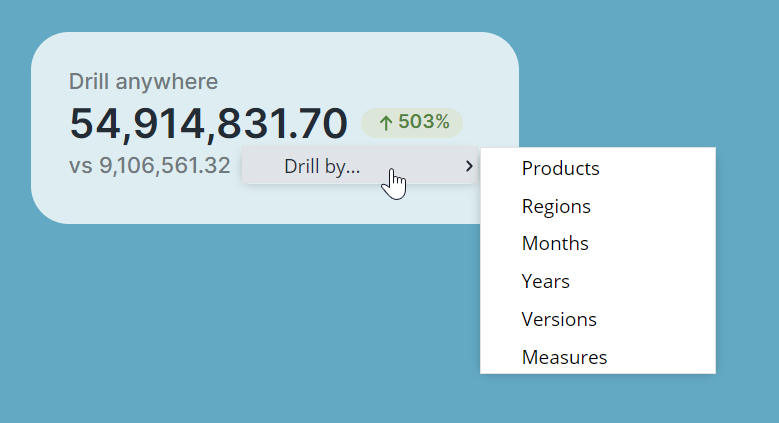Drill by Regions
The width and height of the screenshot is (779, 423).
pos(556,207)
